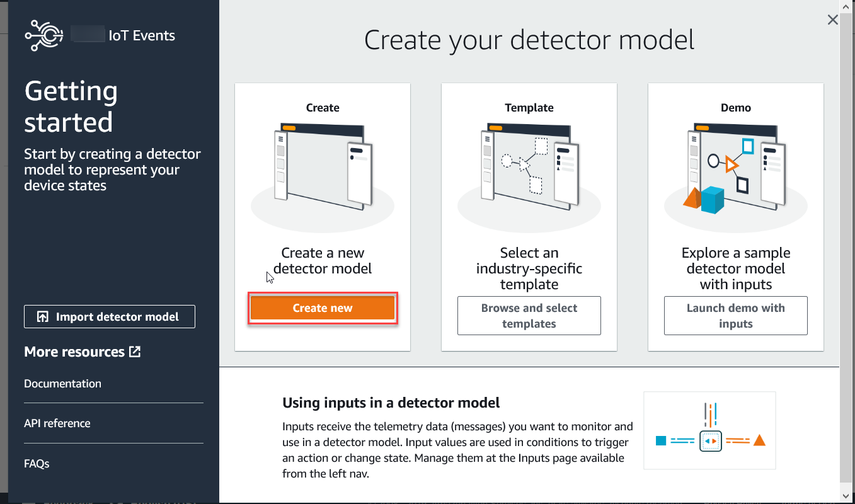The image size is (855, 504).
Task: Open the More resources external link icon
Action: [x=135, y=352]
